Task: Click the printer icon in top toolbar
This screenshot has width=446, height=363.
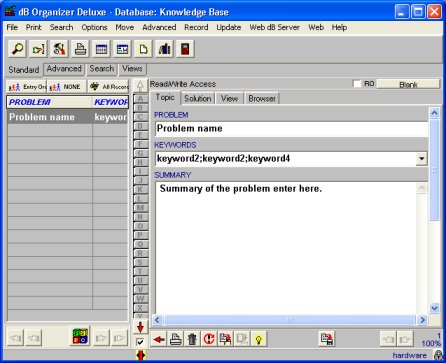Action: pyautogui.click(x=80, y=49)
